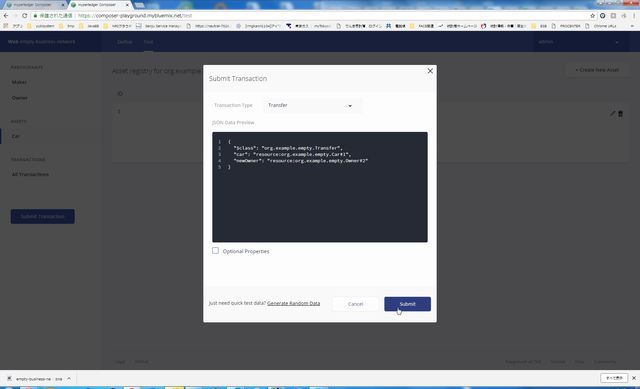Cancel the Submit Transaction dialog
The image size is (640, 389).
(x=356, y=304)
